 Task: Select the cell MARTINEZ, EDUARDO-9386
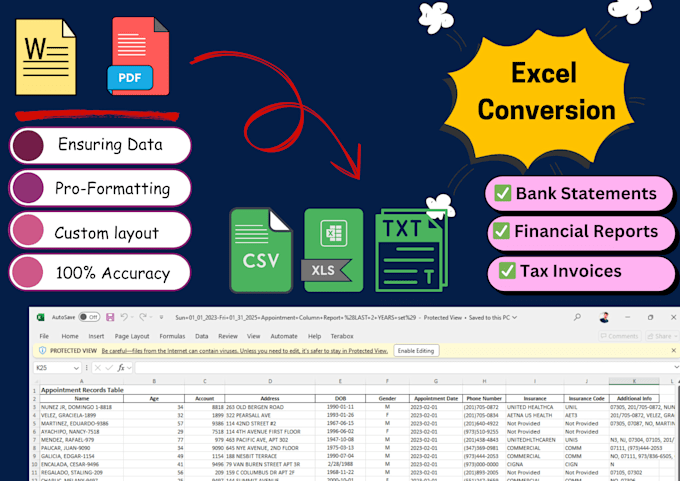82,423
